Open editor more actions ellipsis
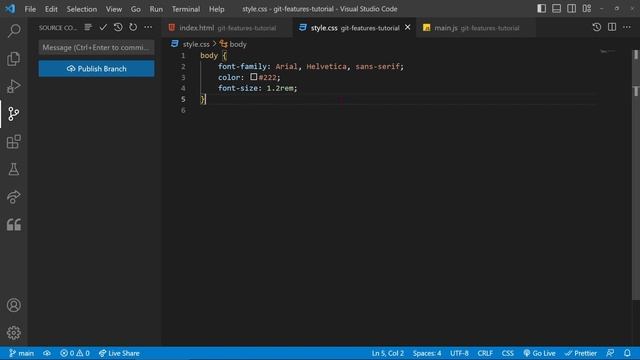640x360 pixels. [627, 27]
